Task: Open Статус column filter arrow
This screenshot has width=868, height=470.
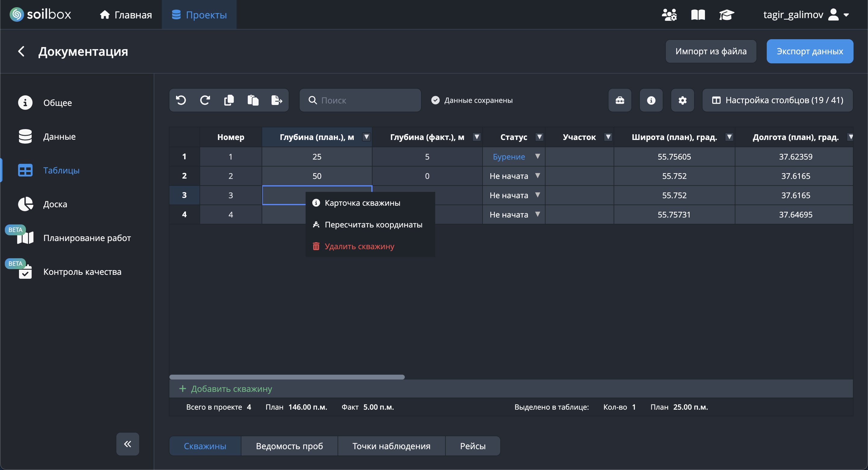Action: 539,137
